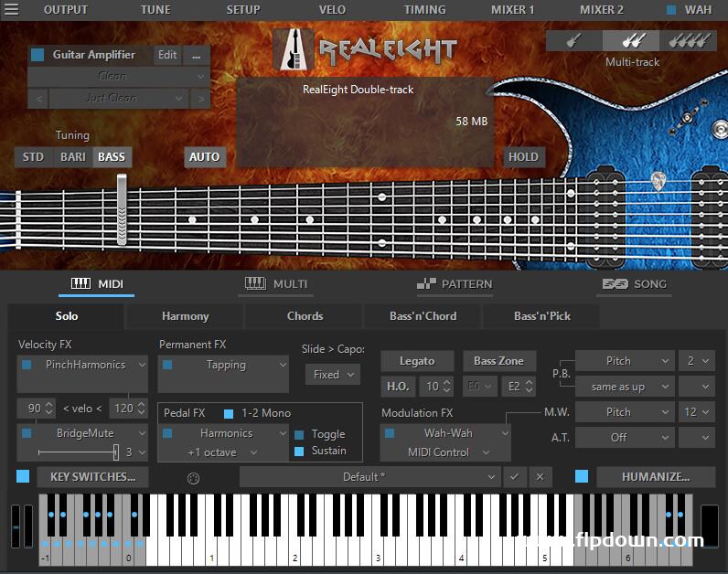
Task: Click the X icon beside preset box
Action: pos(540,477)
